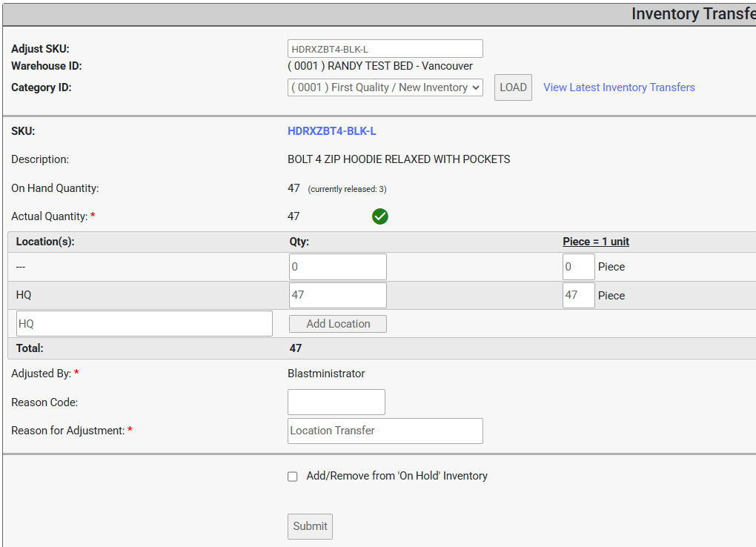Click the Piece field in the HQ row
The width and height of the screenshot is (756, 547).
pos(578,295)
